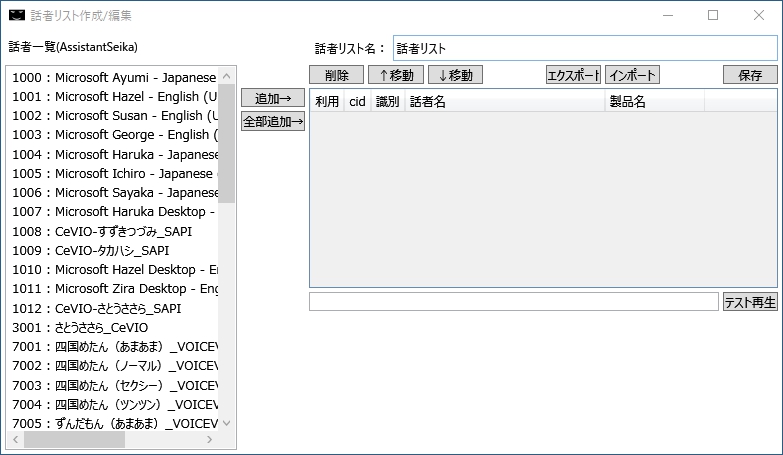This screenshot has width=783, height=455.
Task: Click the エクスポート button
Action: pos(573,75)
